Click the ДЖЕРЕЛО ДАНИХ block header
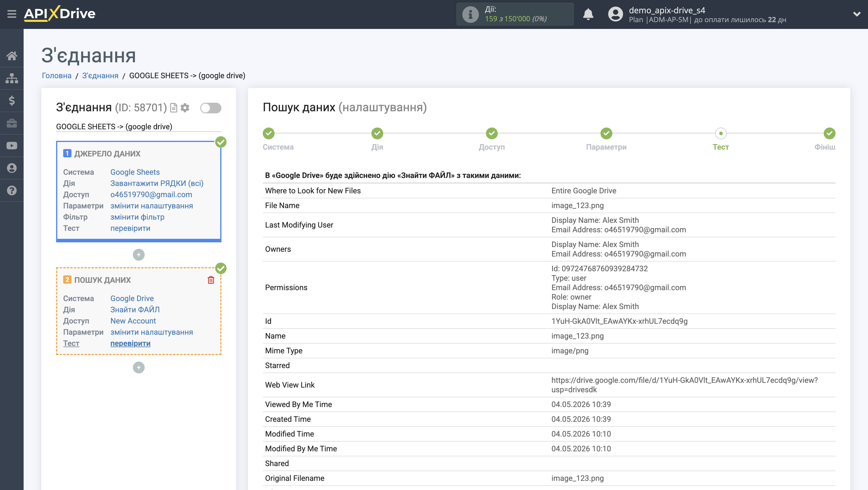868x490 pixels. click(107, 154)
